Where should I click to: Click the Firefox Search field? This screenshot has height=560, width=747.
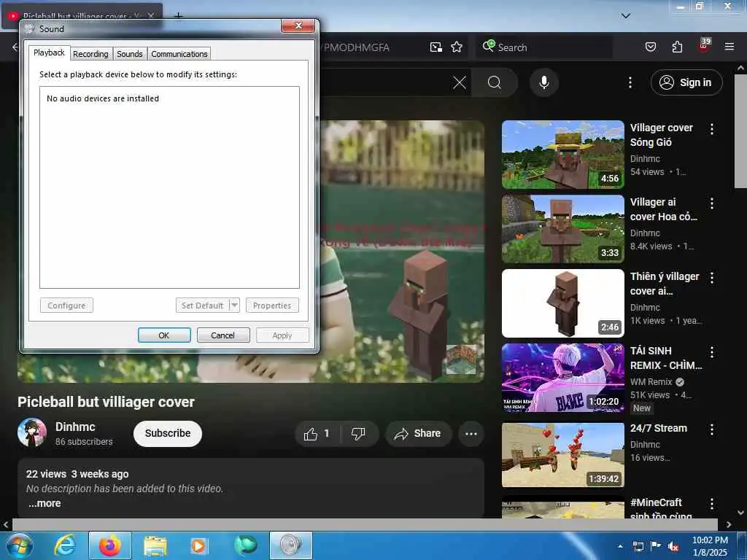click(544, 47)
